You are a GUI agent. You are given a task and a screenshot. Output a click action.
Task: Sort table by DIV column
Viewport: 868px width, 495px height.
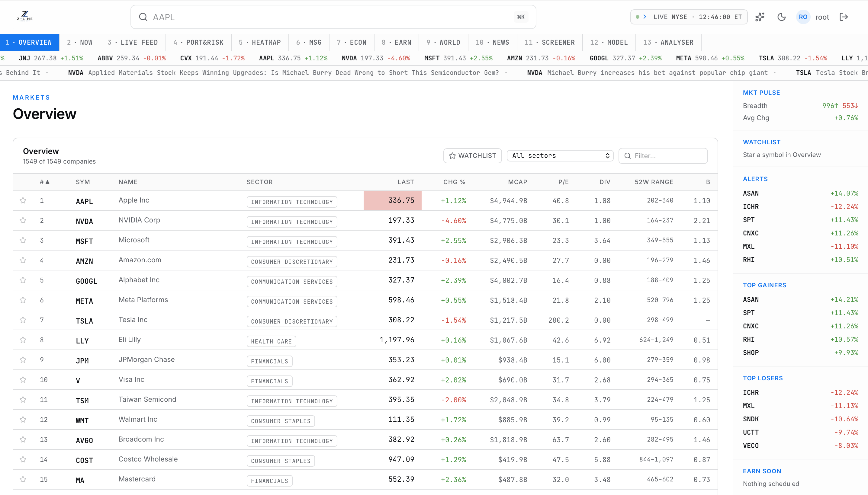605,182
